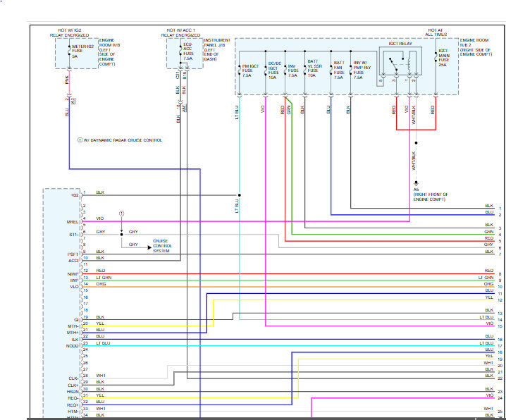Select the C21 connector pin label
Image resolution: width=506 pixels, height=420 pixels.
pyautogui.click(x=177, y=75)
